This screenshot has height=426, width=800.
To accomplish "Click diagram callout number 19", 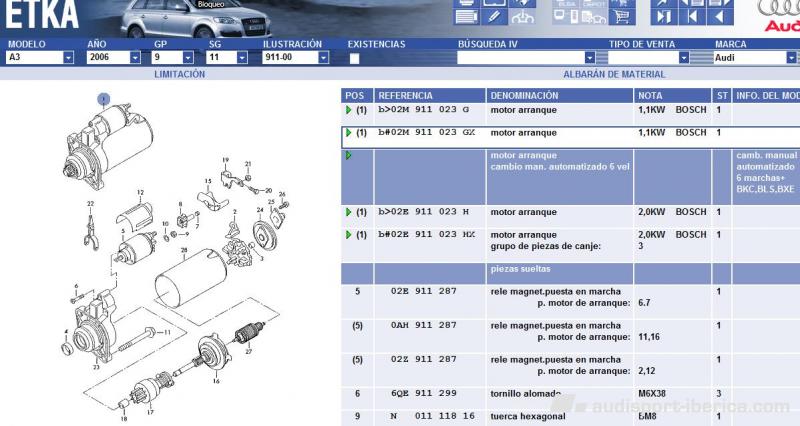I will tap(226, 160).
